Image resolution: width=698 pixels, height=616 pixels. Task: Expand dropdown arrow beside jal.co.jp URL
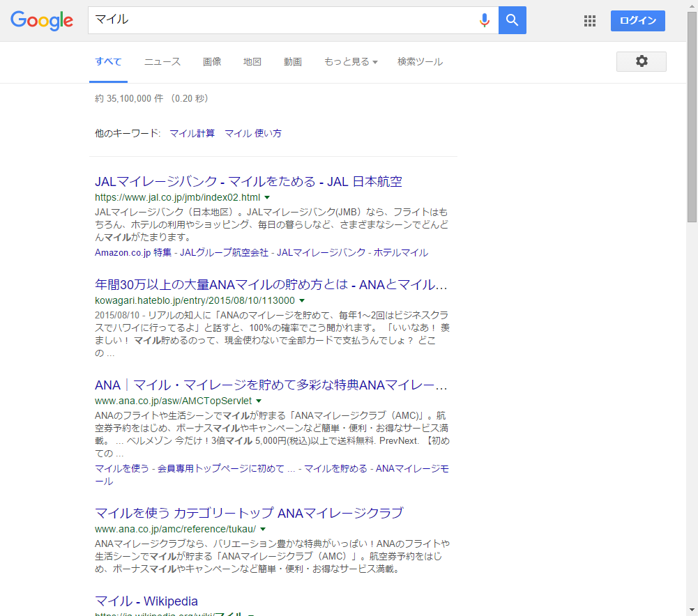tap(267, 197)
